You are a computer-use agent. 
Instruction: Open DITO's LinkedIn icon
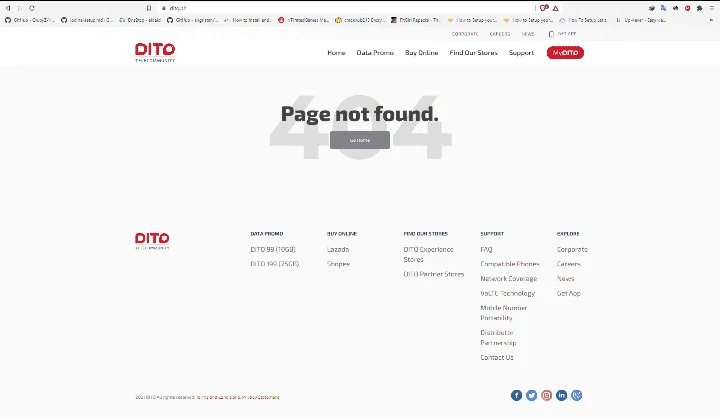562,396
